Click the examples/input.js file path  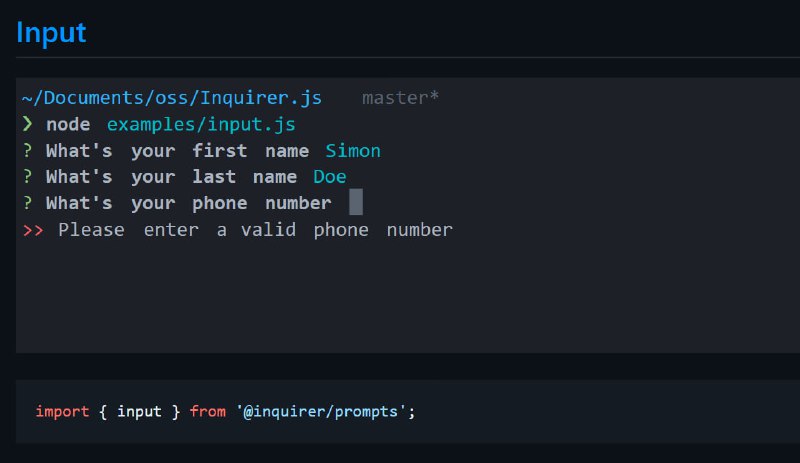tap(201, 125)
